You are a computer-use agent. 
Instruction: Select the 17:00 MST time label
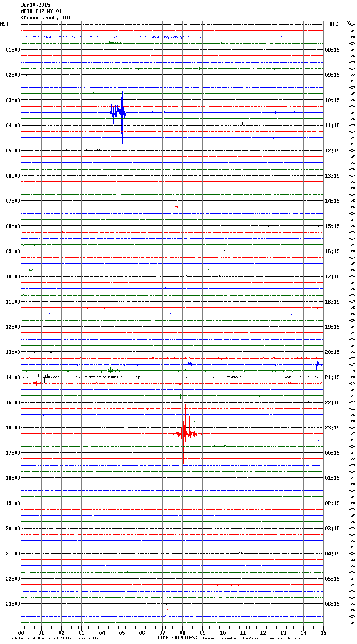(x=13, y=453)
